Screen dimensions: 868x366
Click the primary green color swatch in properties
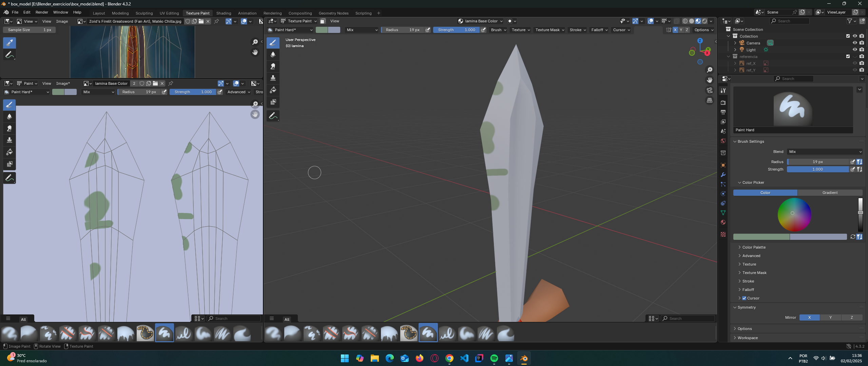coord(761,237)
